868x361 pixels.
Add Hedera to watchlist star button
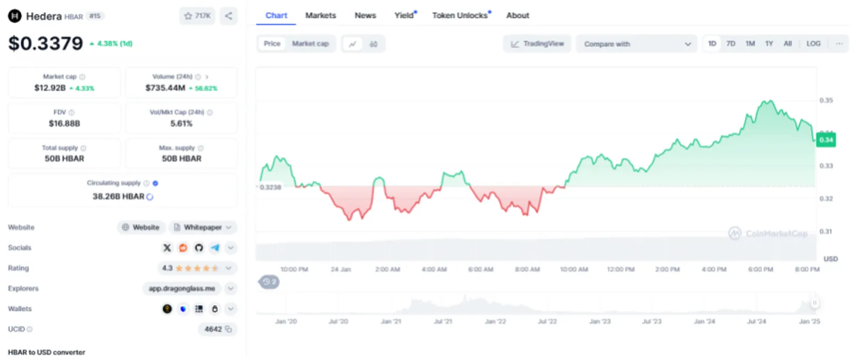coord(197,16)
